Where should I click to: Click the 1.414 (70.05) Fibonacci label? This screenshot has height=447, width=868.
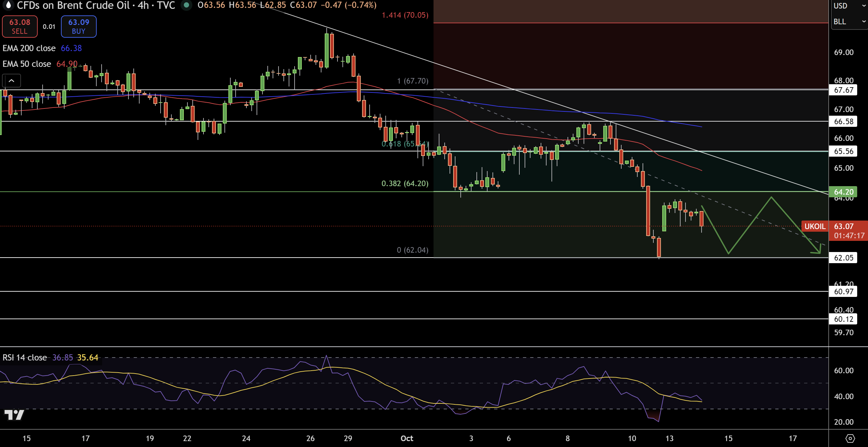[x=405, y=15]
